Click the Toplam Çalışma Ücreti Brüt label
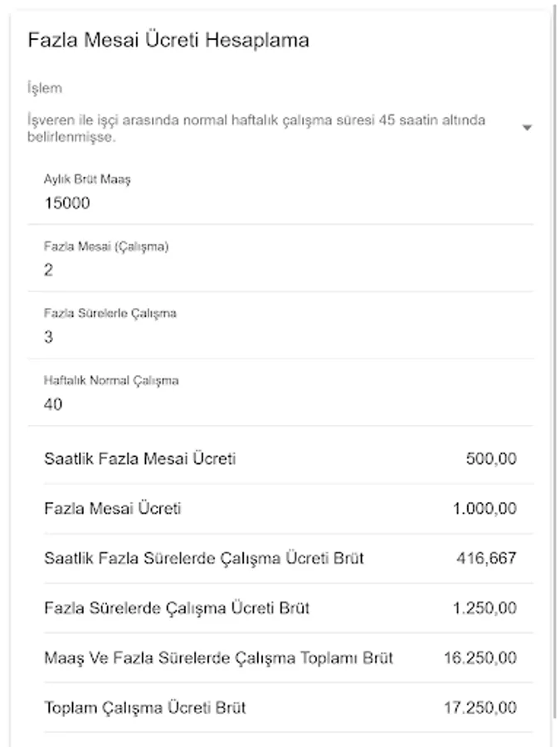 (145, 708)
